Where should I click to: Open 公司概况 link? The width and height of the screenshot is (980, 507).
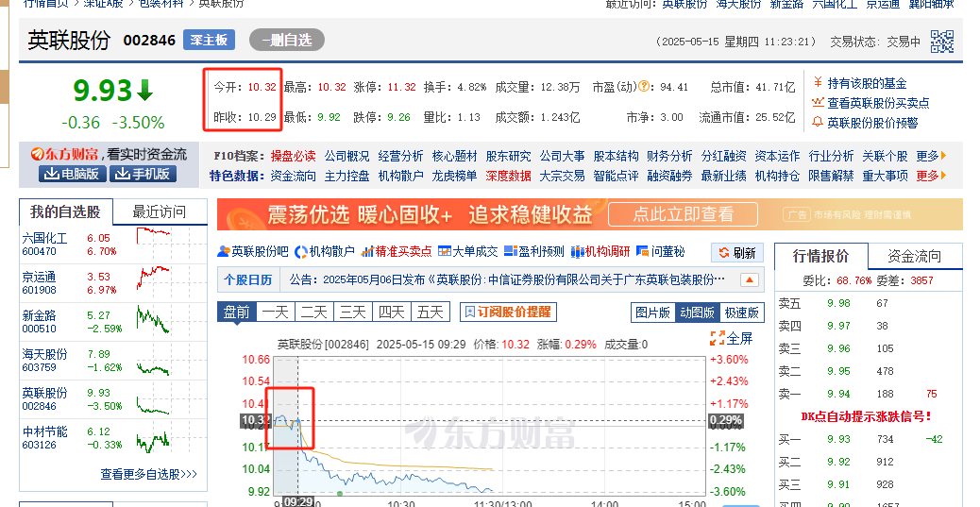tap(346, 157)
